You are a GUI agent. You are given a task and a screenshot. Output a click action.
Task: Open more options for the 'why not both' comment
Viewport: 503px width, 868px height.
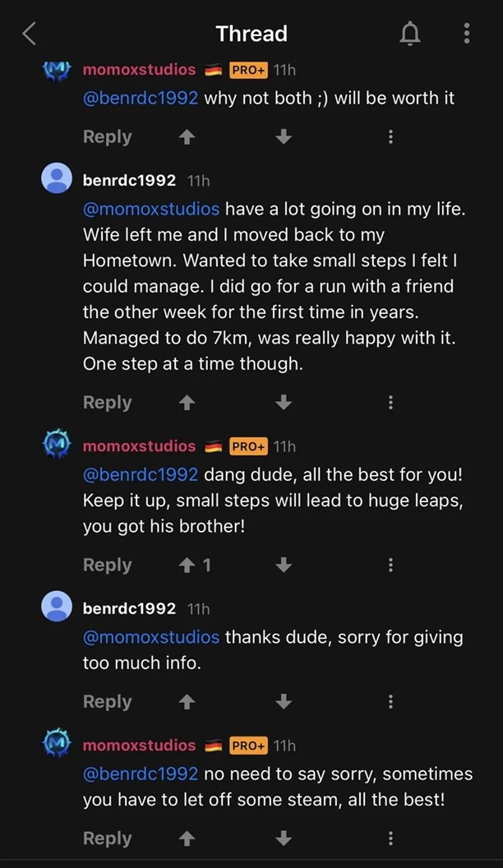tap(390, 137)
